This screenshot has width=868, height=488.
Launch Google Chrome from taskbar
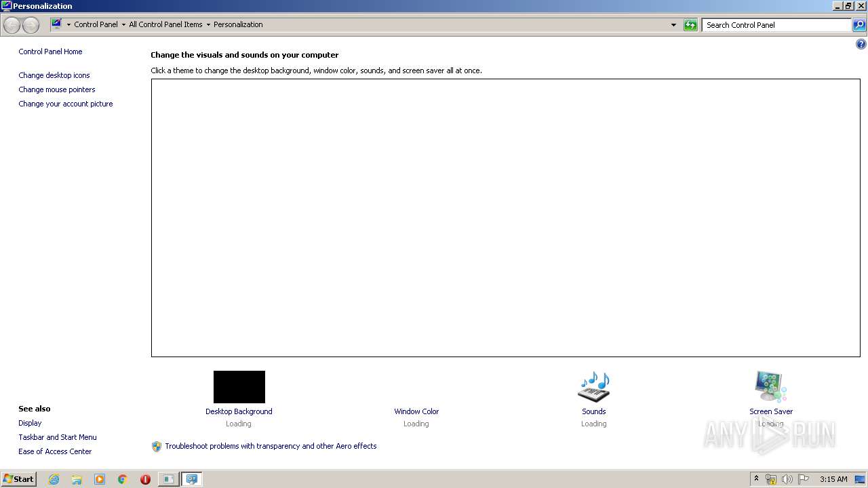pyautogui.click(x=123, y=479)
